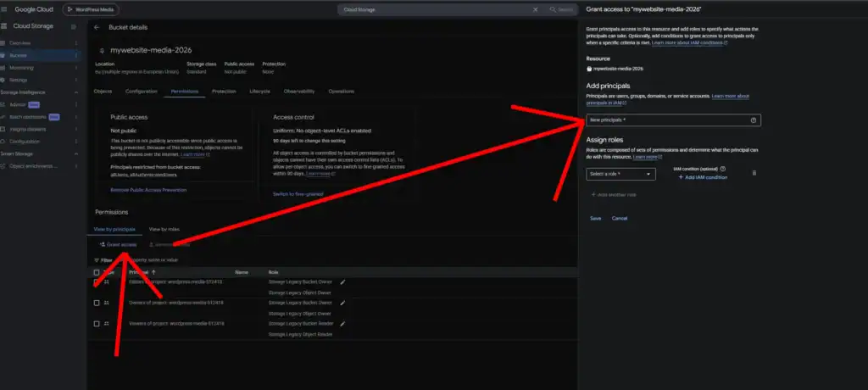Image resolution: width=868 pixels, height=390 pixels.
Task: Click Switch to fine-grained
Action: pyautogui.click(x=298, y=194)
